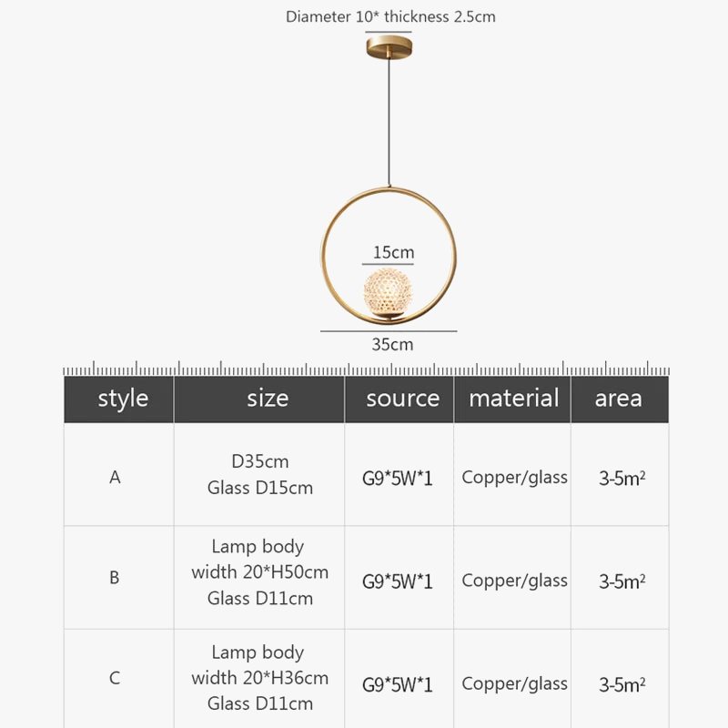Select the "size" column header

268,399
